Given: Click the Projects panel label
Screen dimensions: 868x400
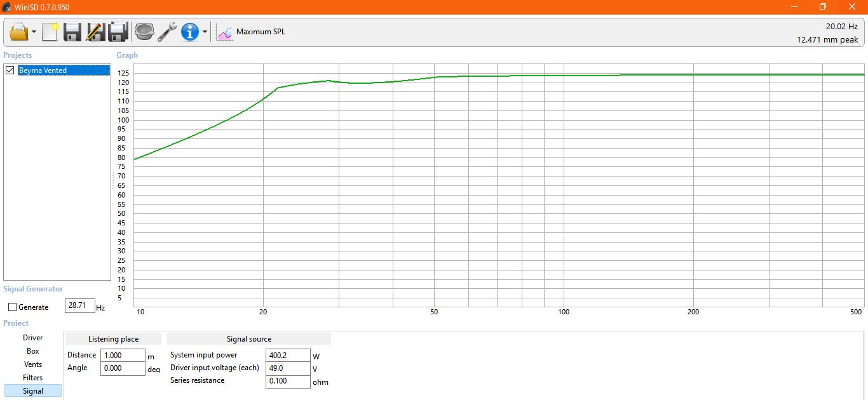Looking at the screenshot, I should [x=18, y=55].
